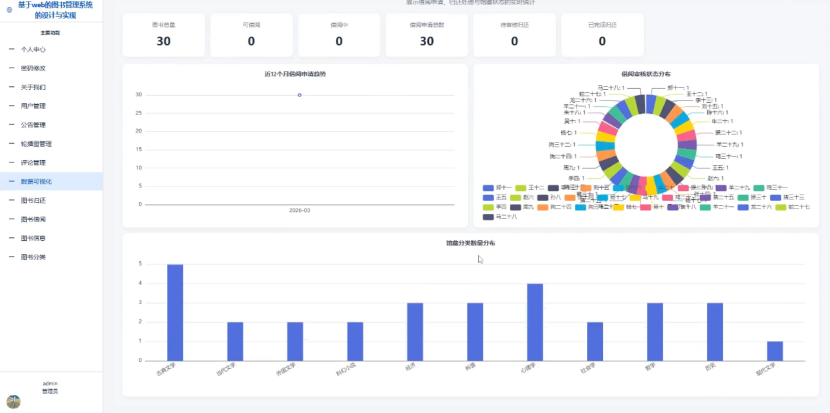Click the system title in the sidebar header

coord(55,10)
